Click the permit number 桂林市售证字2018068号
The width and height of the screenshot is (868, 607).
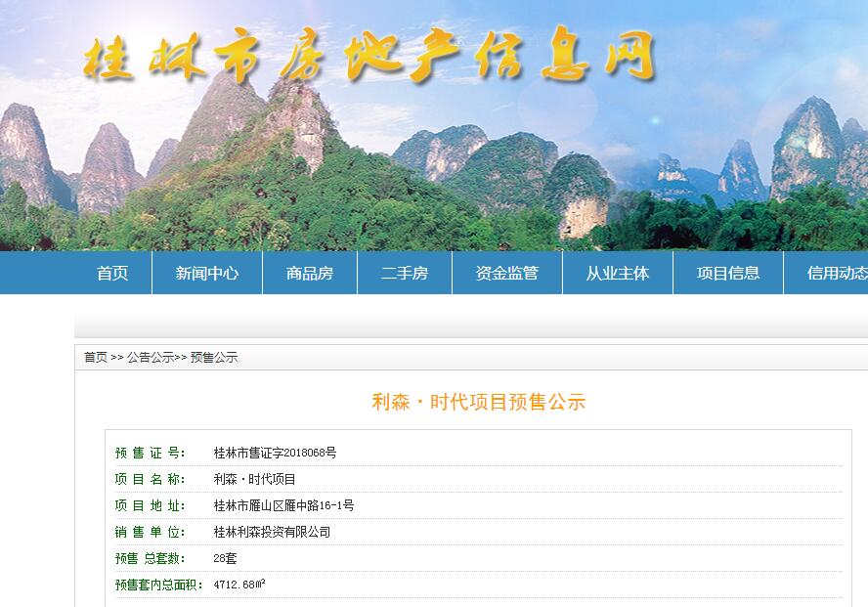[x=275, y=453]
